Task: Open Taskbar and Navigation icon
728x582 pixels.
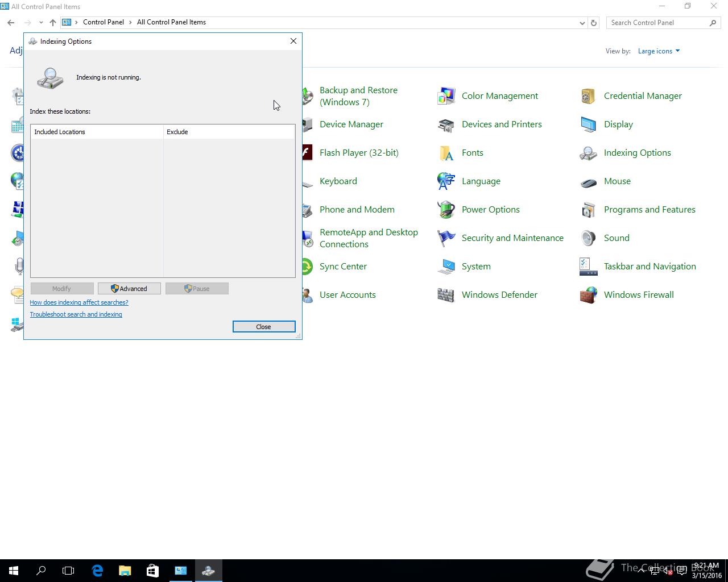Action: [588, 267]
